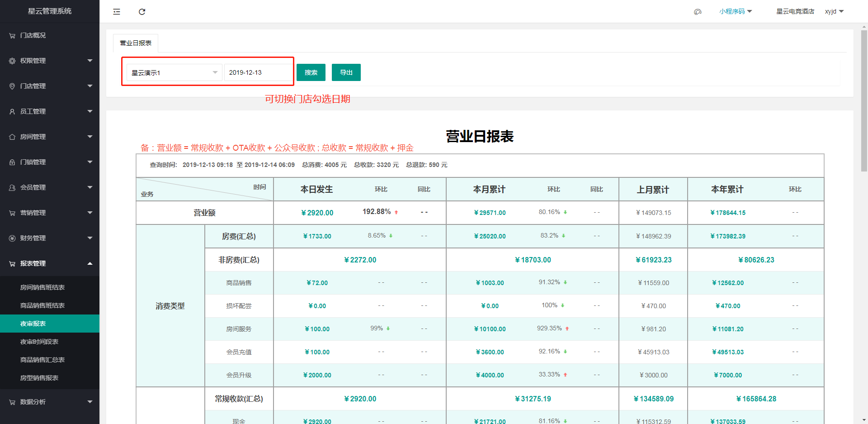The image size is (868, 424).
Task: Click 会员充值 last month value ¥45913.03
Action: point(654,352)
